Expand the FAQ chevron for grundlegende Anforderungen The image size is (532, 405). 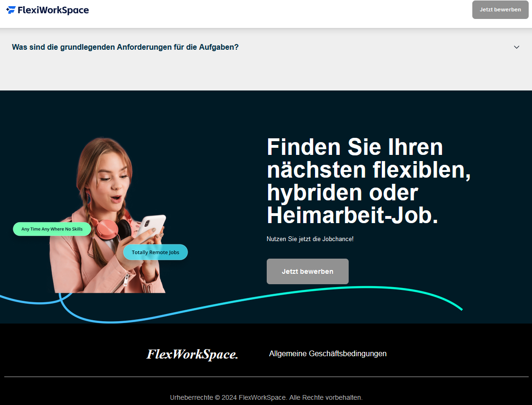pos(516,47)
